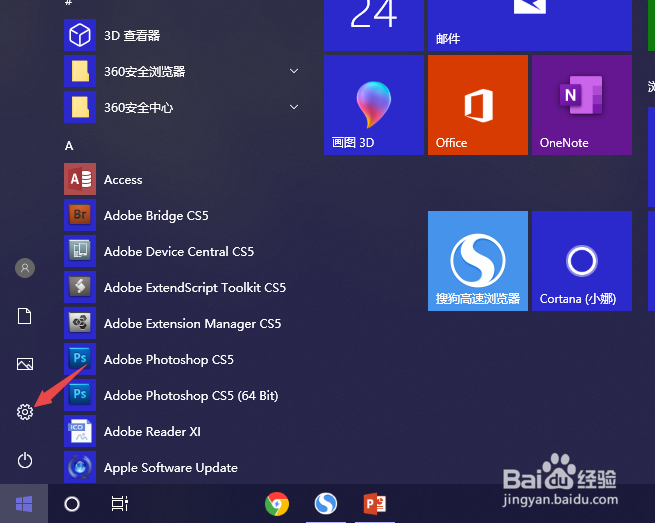Switch to PowerPoint on the taskbar
655x523 pixels.
pos(375,503)
